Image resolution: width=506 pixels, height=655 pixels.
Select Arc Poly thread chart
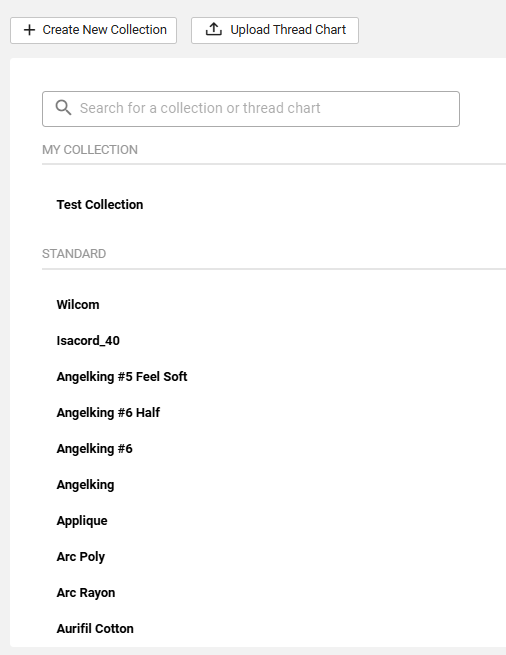[81, 557]
